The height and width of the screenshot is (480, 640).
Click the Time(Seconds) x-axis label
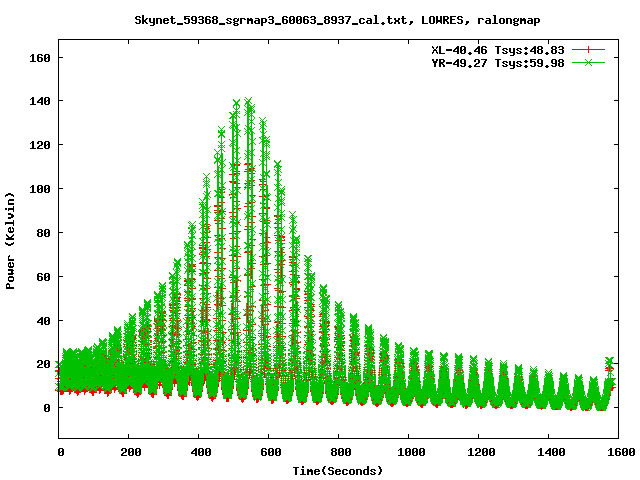tap(338, 471)
